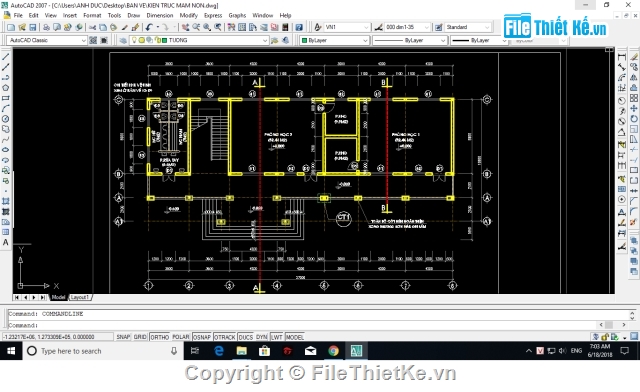This screenshot has height=392, width=640.
Task: Click the Zoom Realtime magnifier icon
Action: pyautogui.click(x=196, y=27)
